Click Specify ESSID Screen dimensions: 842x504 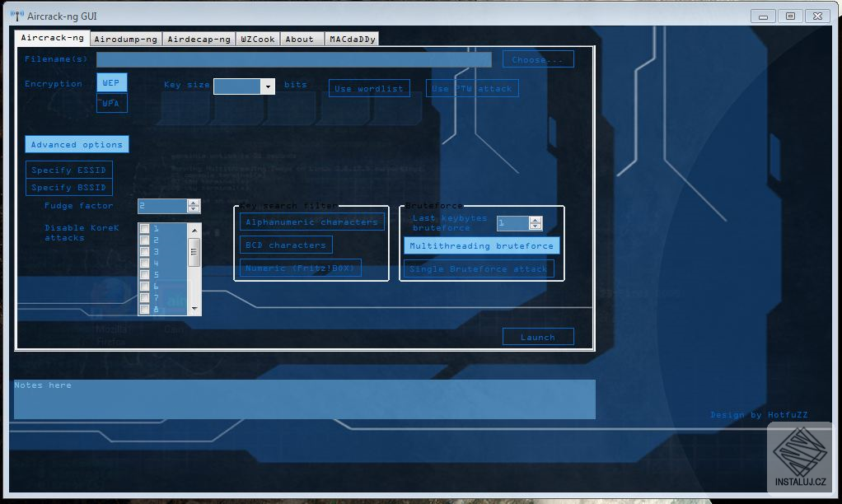[68, 170]
